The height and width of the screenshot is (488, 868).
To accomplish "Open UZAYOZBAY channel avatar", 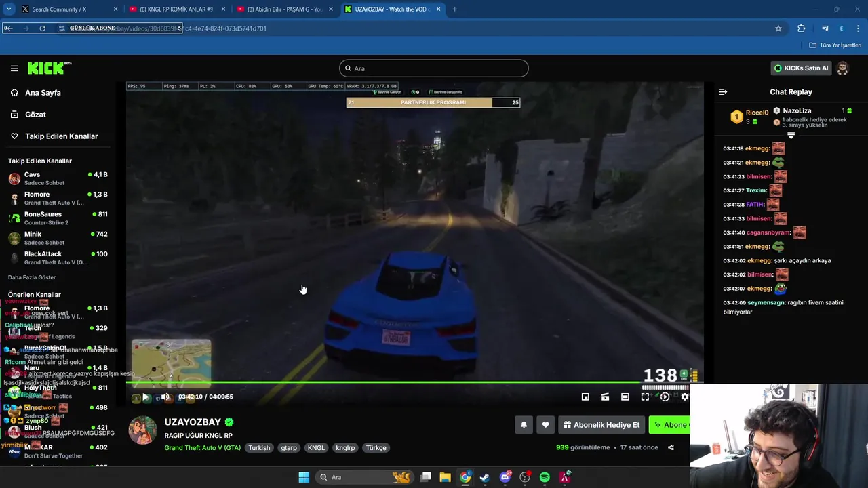I will (143, 430).
